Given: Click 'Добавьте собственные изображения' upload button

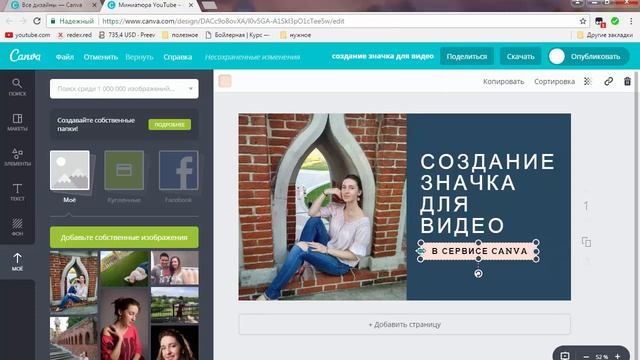Looking at the screenshot, I should click(x=124, y=237).
